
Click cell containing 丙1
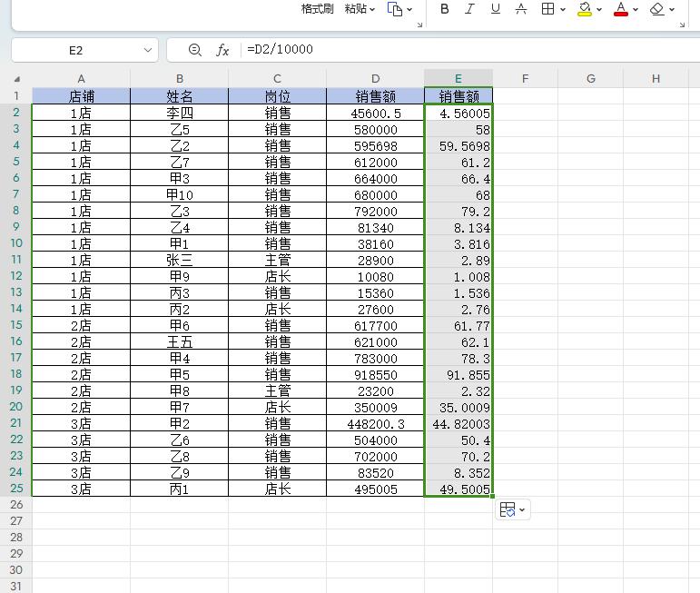click(180, 489)
